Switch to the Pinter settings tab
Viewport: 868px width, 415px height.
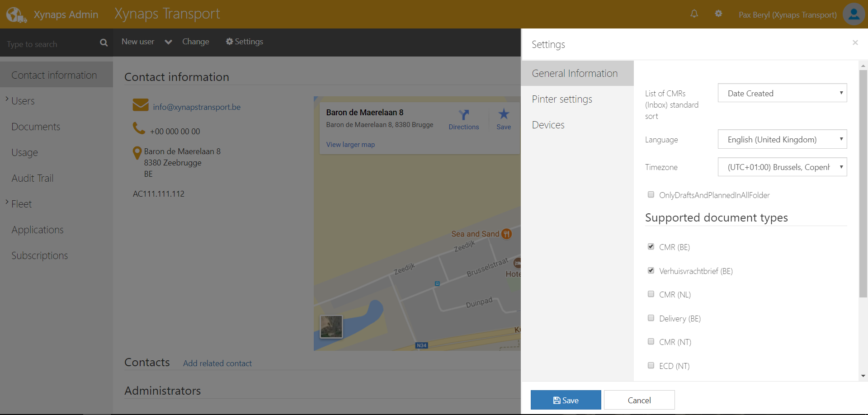(562, 99)
